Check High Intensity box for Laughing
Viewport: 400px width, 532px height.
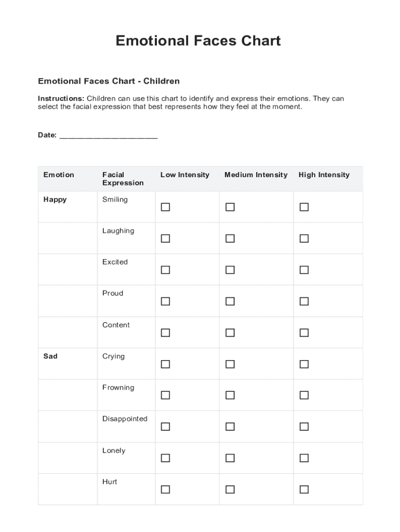[304, 238]
